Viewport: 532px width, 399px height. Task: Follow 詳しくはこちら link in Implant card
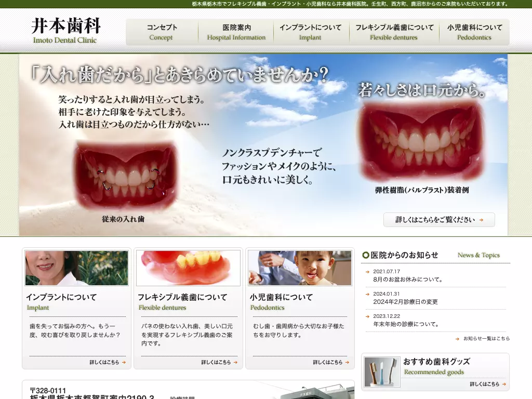(104, 362)
